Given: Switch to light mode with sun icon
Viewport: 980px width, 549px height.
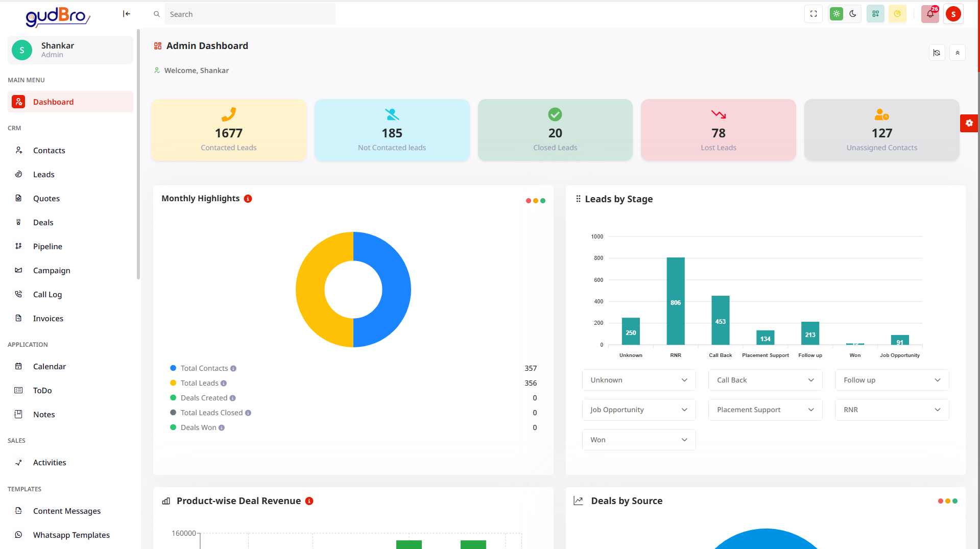Looking at the screenshot, I should pos(836,14).
